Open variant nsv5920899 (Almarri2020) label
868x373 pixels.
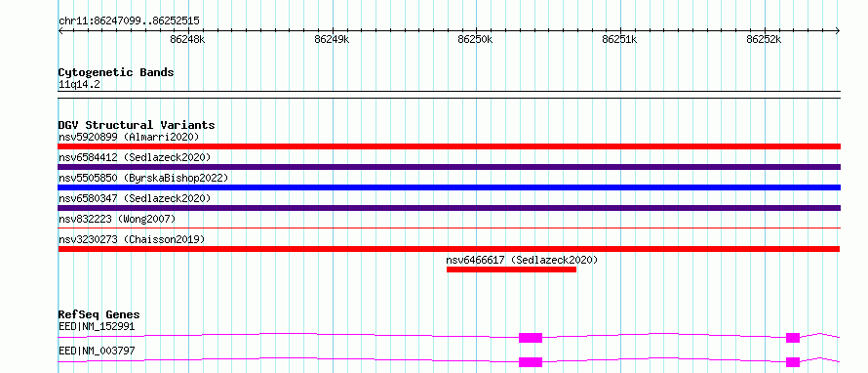click(129, 137)
